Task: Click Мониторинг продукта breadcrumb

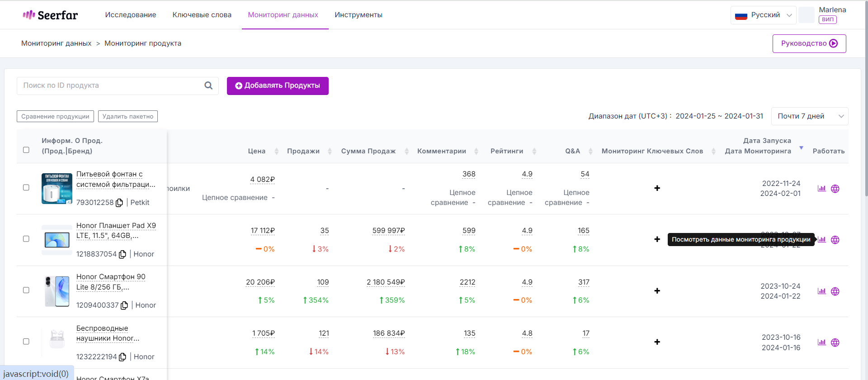Action: [x=143, y=43]
